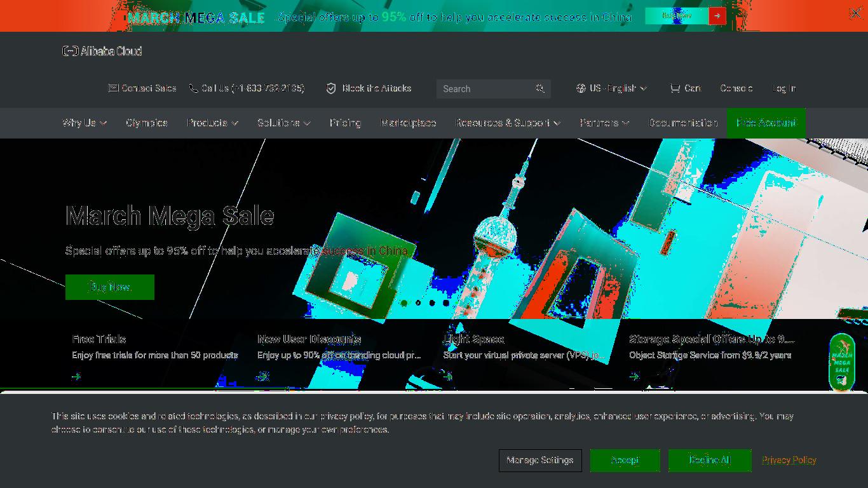Click the hero Buy Now button
868x488 pixels.
[x=110, y=287]
